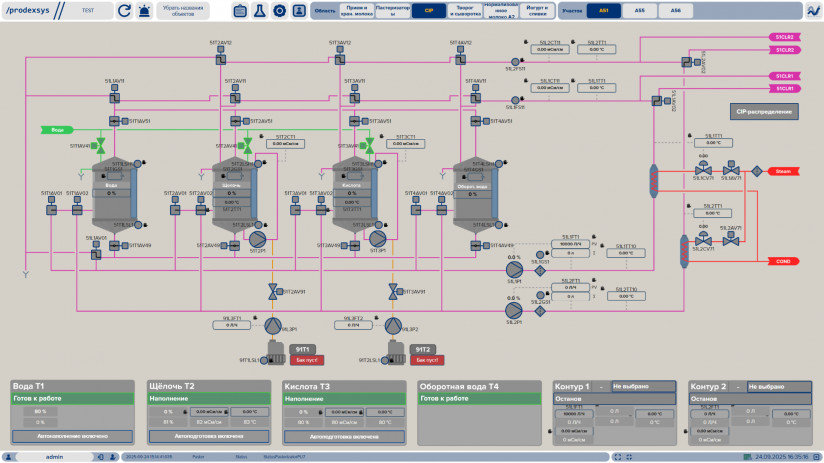Screen dimensions: 824x463
Task: Click the green valve 9IT1AV41
Action: click(99, 146)
